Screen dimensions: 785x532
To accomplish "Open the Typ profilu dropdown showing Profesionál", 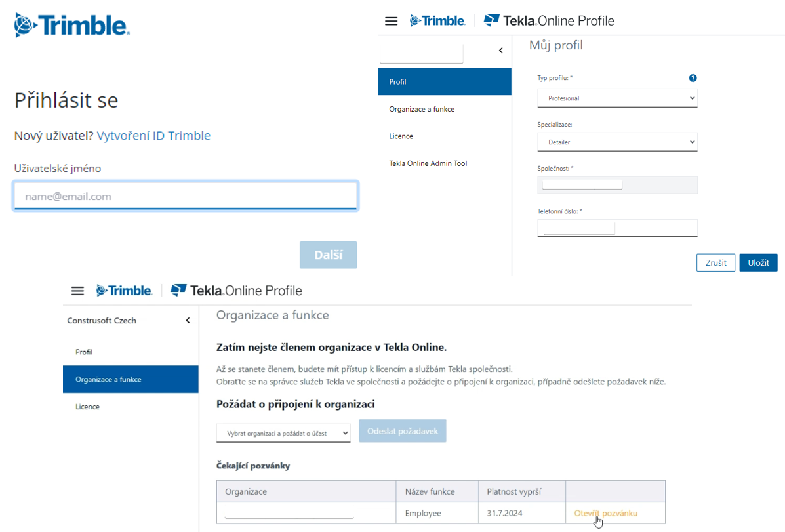I will click(x=617, y=98).
